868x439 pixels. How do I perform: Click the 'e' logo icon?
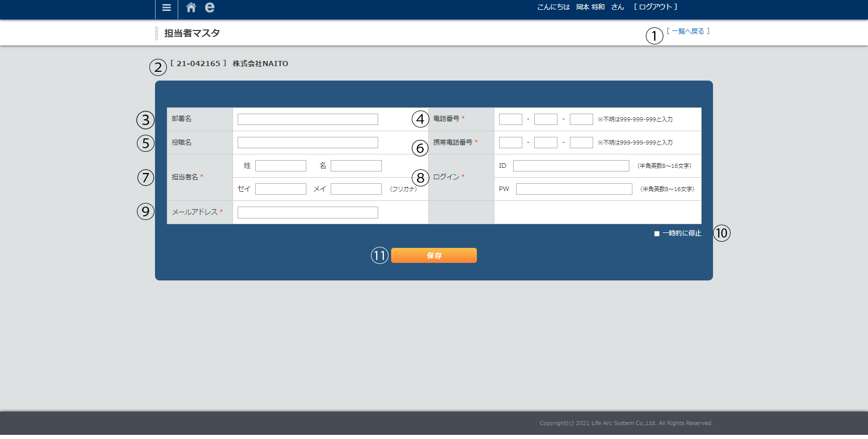point(209,8)
